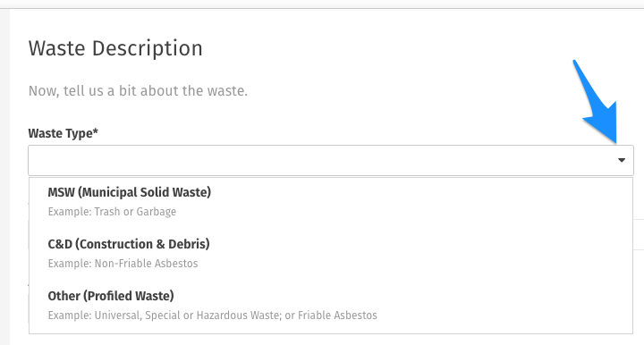This screenshot has height=345, width=644.
Task: Pick Other (Profiled Waste) option
Action: click(x=331, y=305)
